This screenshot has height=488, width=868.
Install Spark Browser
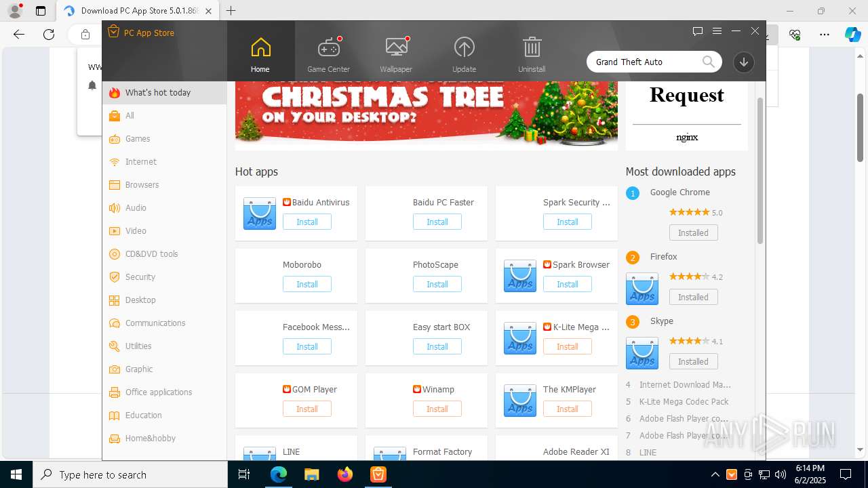[568, 285]
